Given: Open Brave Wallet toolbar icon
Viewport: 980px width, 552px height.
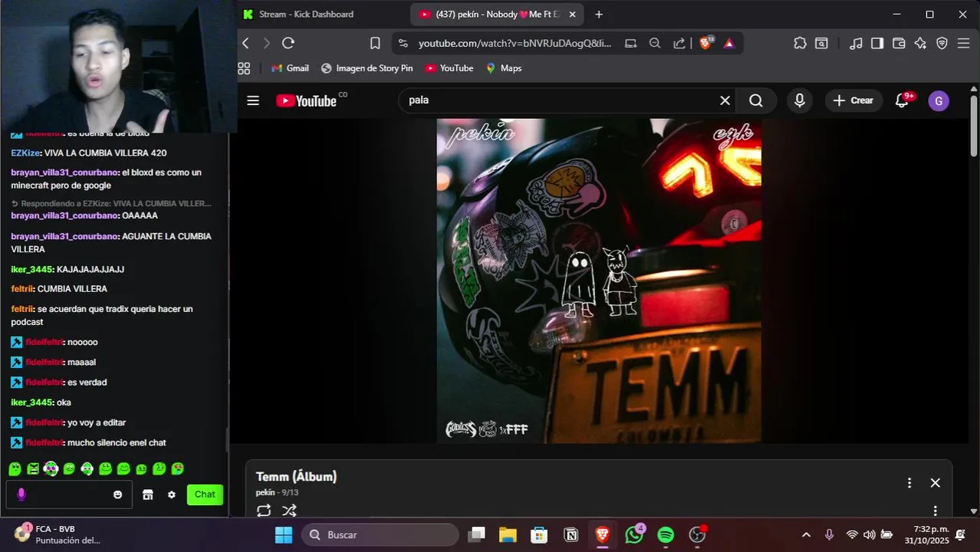Looking at the screenshot, I should pyautogui.click(x=899, y=43).
